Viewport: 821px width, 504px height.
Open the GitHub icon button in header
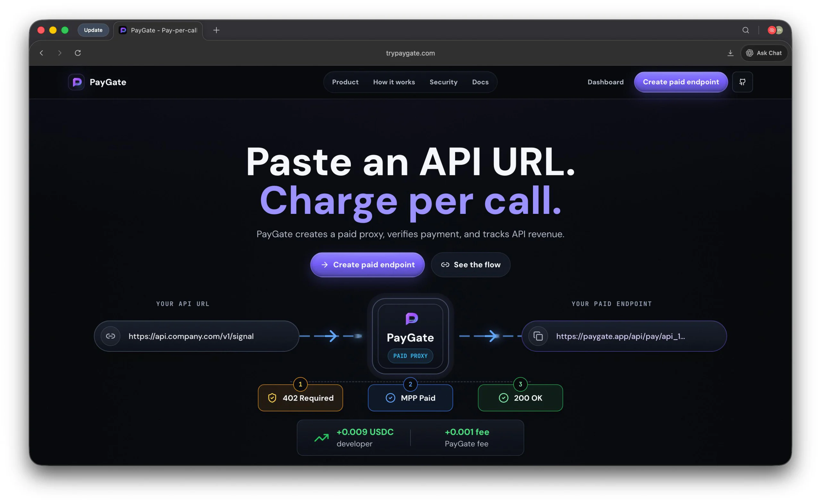click(742, 82)
